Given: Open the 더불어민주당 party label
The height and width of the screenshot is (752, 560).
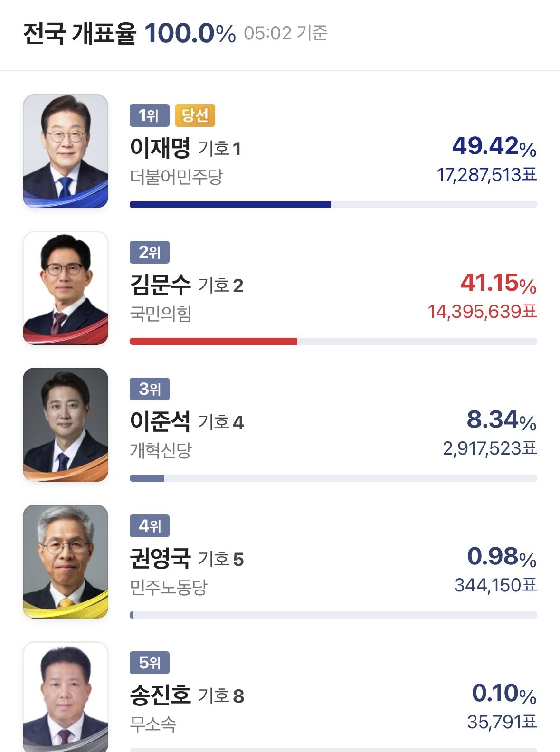Looking at the screenshot, I should 176,177.
